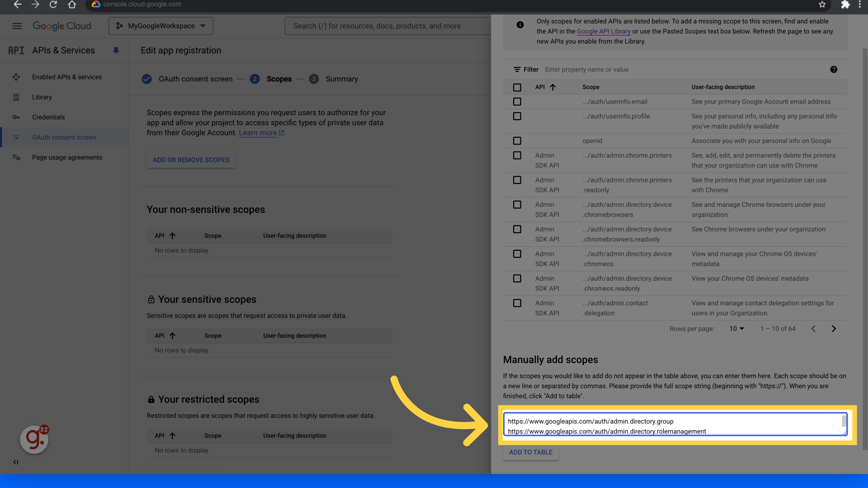Toggle the select-all scopes header checkbox

coord(517,88)
